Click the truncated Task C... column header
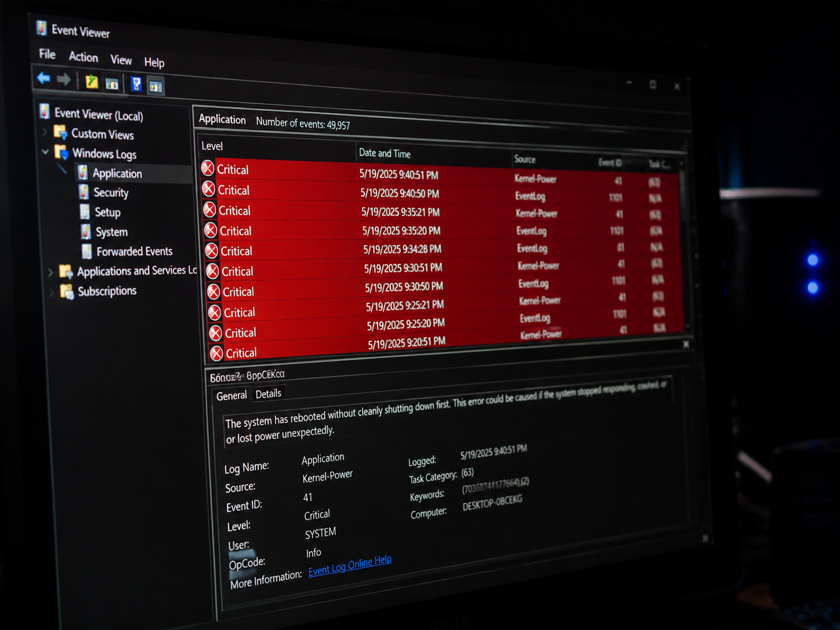Viewport: 840px width, 630px height. point(659,164)
